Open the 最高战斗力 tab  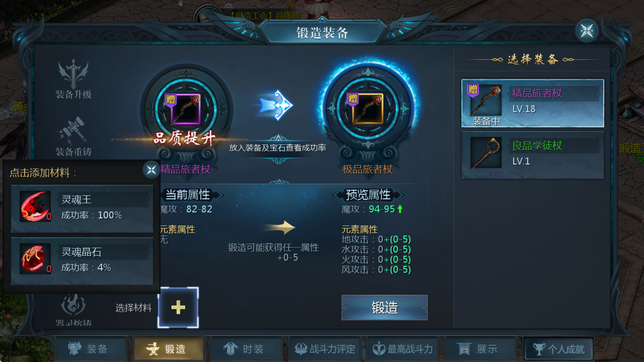tap(402, 349)
